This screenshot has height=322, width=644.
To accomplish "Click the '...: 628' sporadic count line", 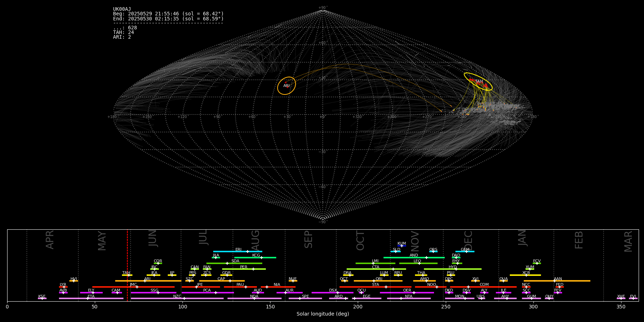I will coord(125,28).
